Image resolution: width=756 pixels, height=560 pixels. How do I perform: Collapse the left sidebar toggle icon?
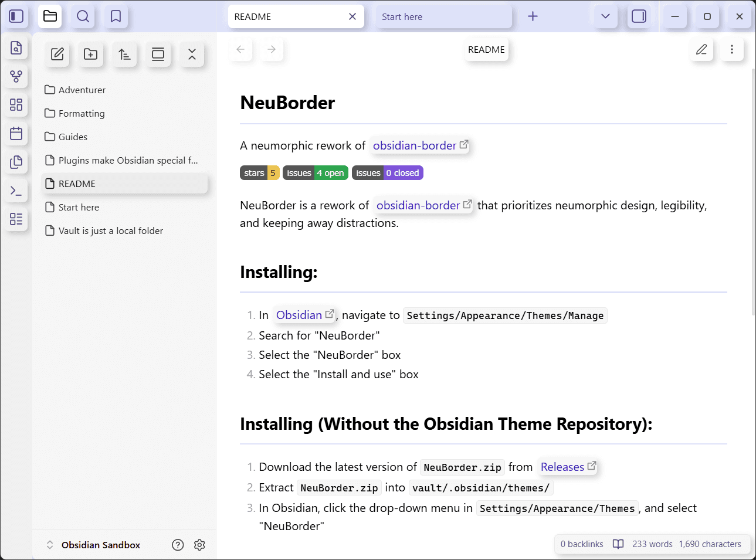(16, 16)
